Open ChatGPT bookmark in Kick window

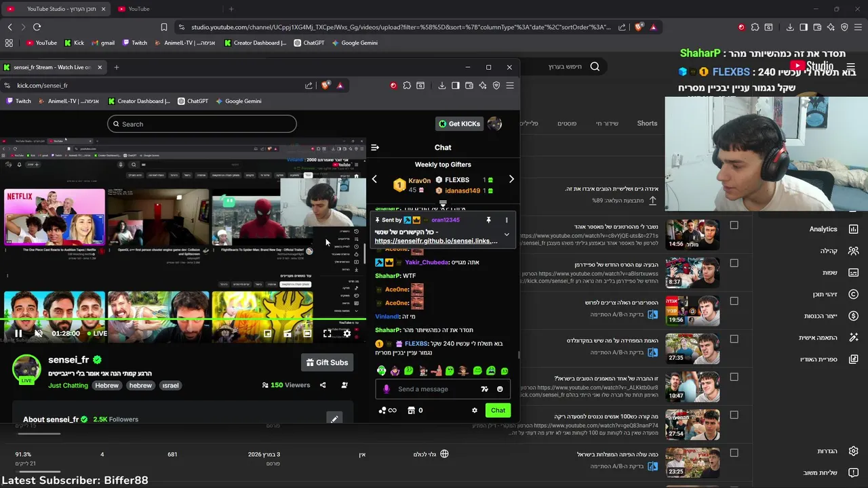[193, 101]
